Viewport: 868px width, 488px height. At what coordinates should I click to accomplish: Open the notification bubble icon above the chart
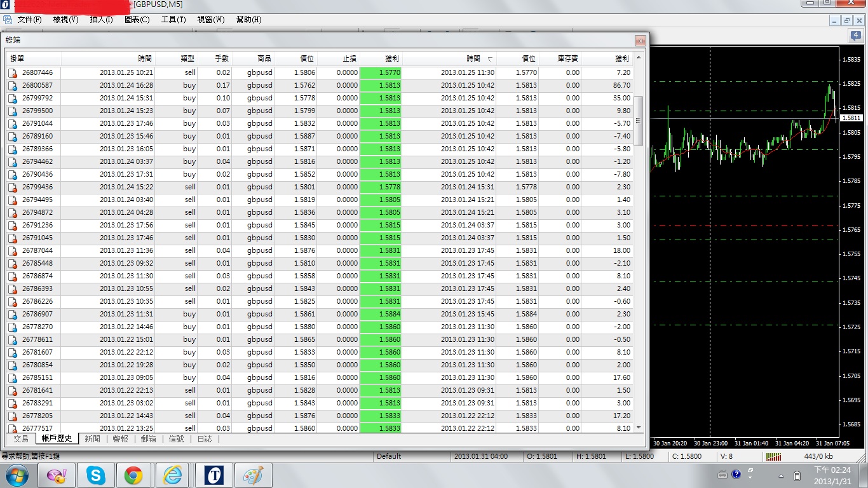(855, 37)
